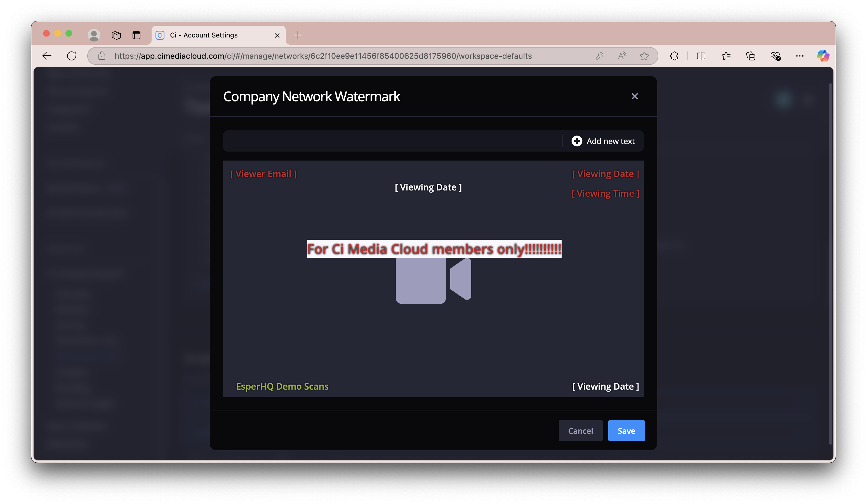867x504 pixels.
Task: Select the Viewing Time watermark text
Action: [x=605, y=194]
